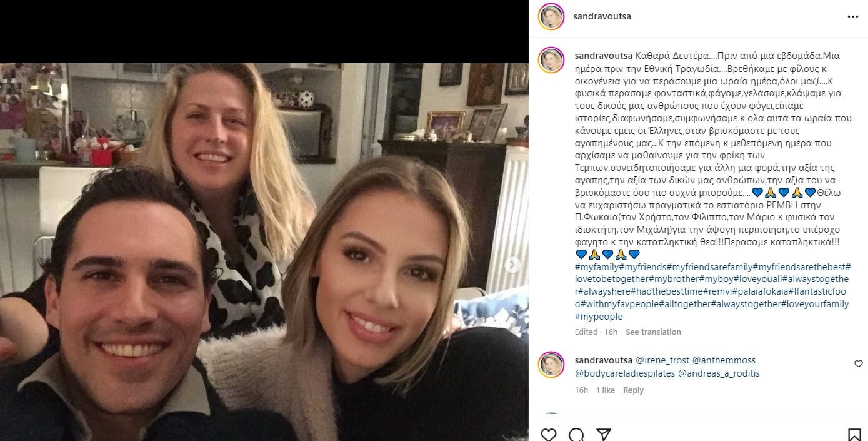The width and height of the screenshot is (868, 441).
Task: Open the @anthemmoss mention
Action: point(724,360)
